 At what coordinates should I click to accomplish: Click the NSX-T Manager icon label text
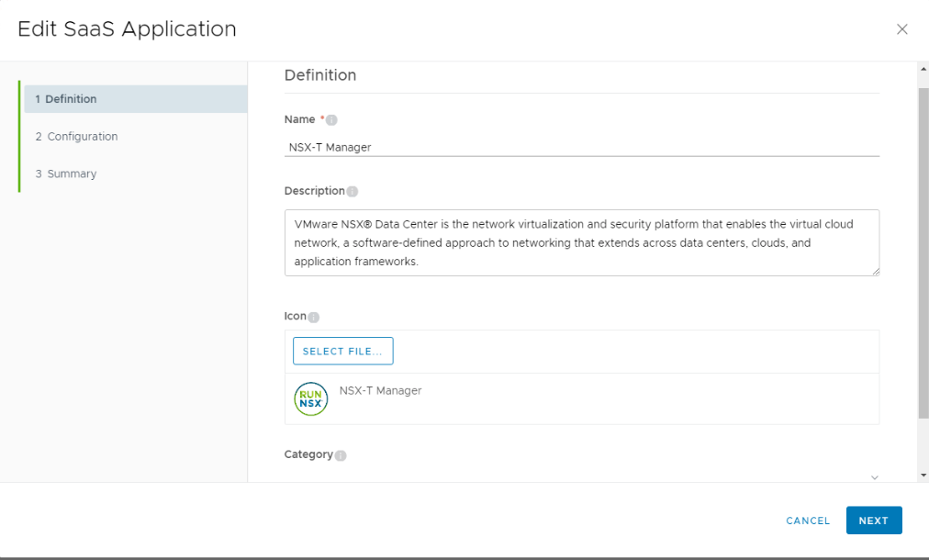coord(380,390)
